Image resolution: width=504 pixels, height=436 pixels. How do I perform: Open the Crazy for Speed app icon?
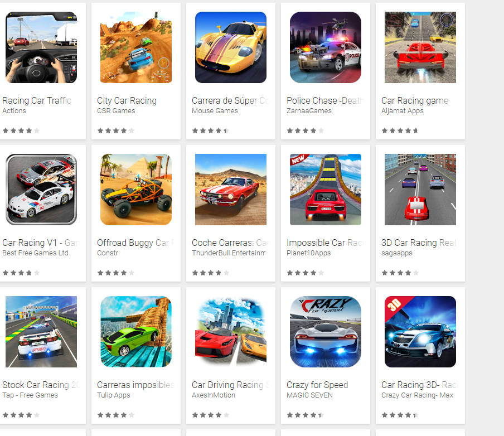(x=326, y=332)
